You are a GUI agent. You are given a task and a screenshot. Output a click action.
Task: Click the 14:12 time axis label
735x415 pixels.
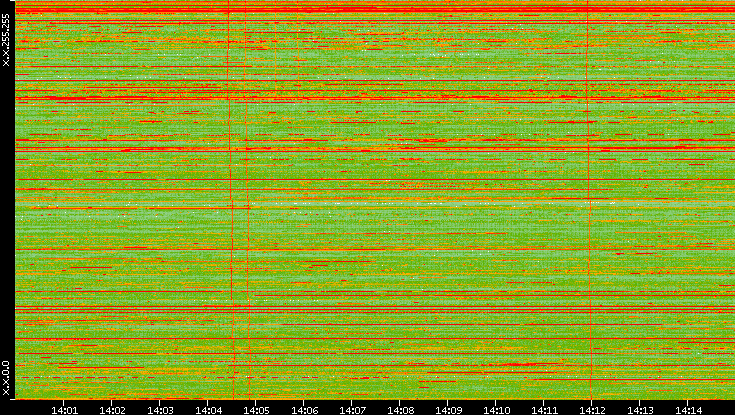(592, 410)
